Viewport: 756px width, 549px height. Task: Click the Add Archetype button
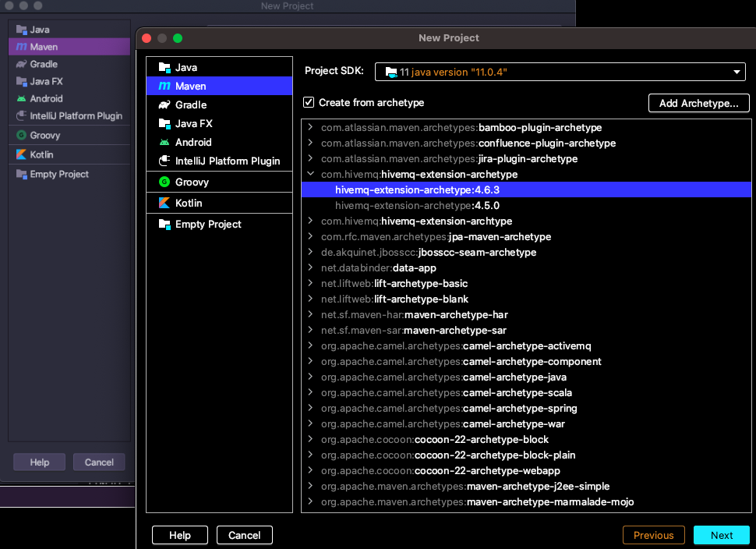click(698, 103)
